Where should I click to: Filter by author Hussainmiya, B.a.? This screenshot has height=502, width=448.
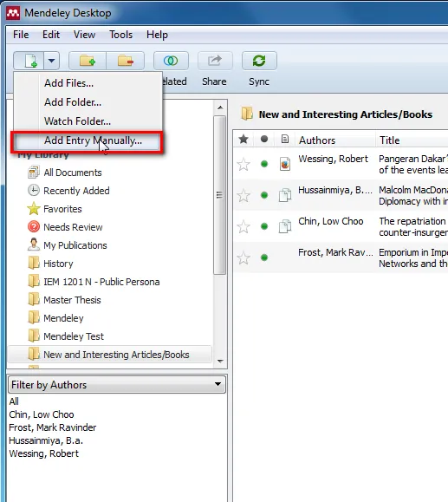(46, 440)
